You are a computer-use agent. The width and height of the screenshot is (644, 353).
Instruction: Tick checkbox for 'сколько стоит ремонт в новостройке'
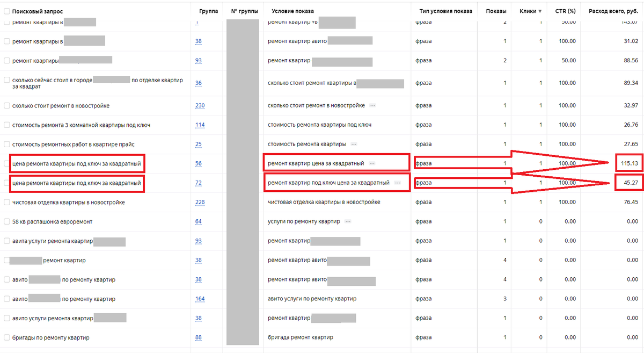point(6,106)
